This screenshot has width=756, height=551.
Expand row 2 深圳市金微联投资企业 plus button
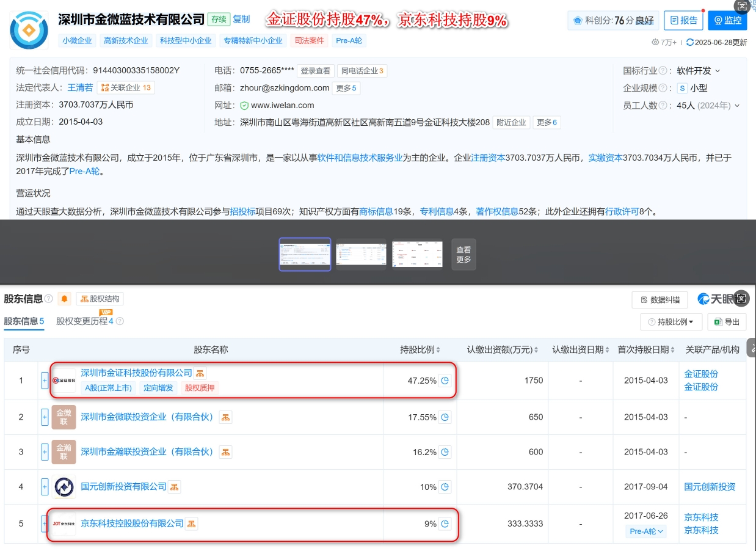pyautogui.click(x=45, y=417)
